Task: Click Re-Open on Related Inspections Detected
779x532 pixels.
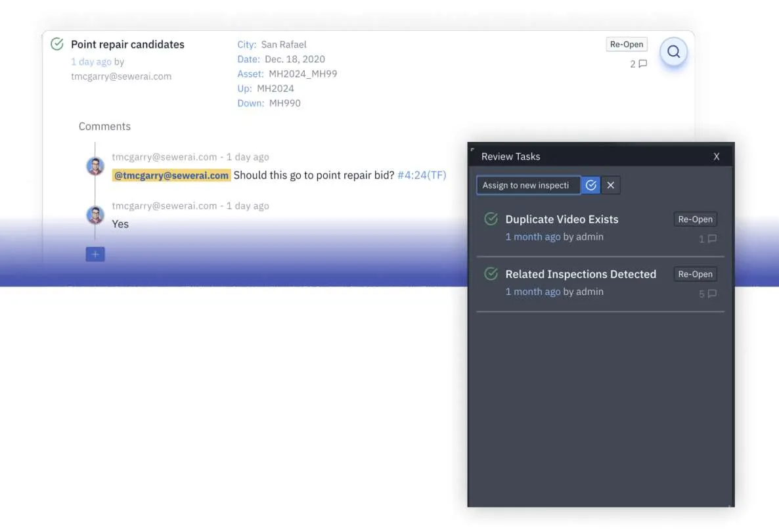Action: point(695,274)
